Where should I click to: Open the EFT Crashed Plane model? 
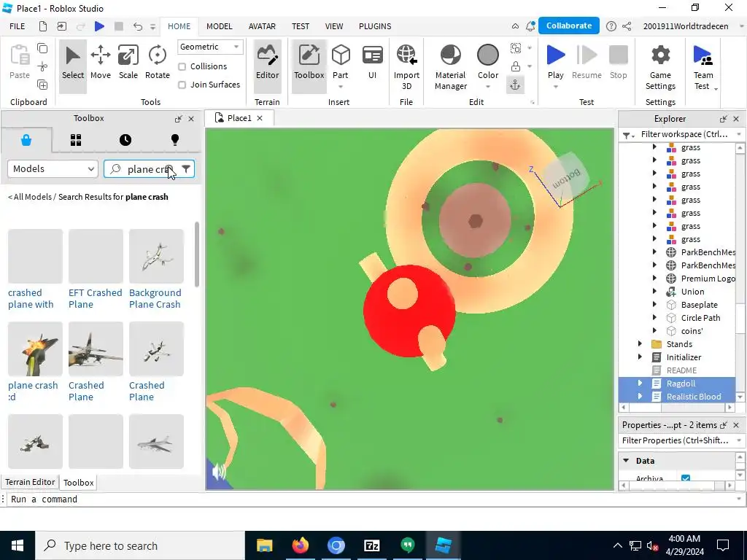click(x=96, y=269)
